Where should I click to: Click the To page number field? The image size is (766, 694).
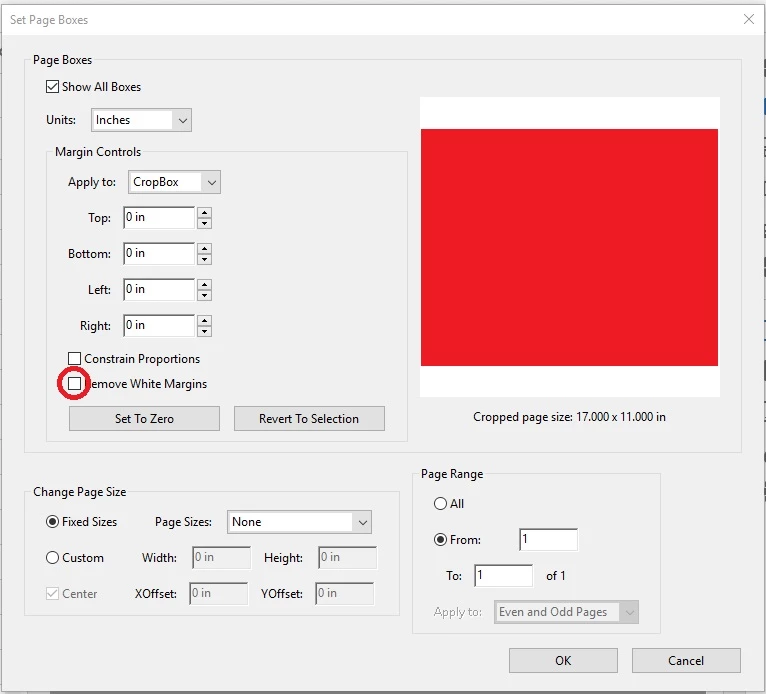(504, 576)
